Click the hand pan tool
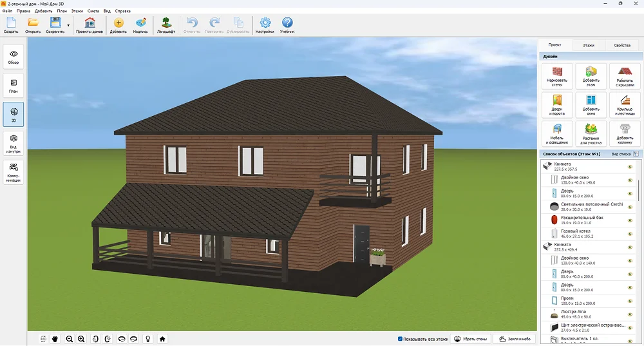This screenshot has width=644, height=346. point(55,339)
